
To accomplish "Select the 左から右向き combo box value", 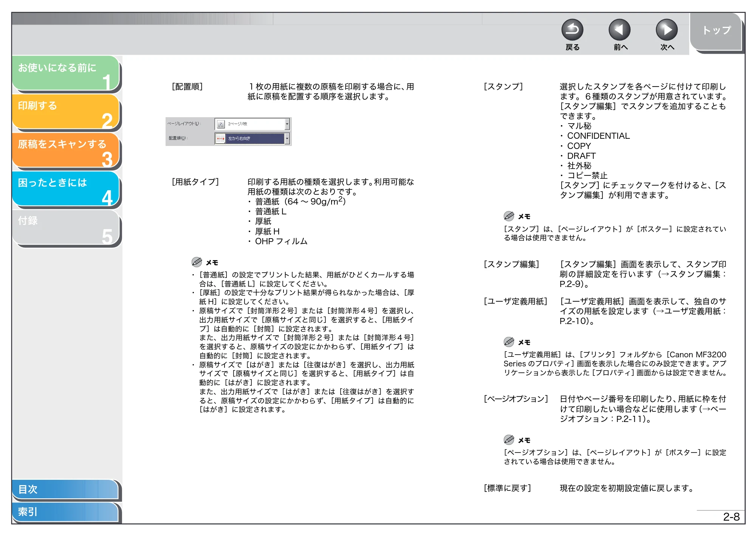I will 252,138.
